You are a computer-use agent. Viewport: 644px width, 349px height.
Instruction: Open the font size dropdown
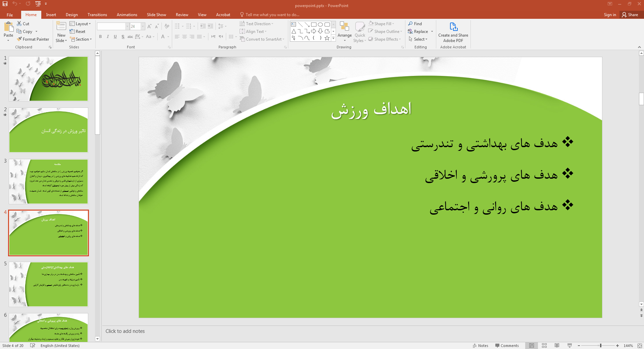click(x=143, y=26)
